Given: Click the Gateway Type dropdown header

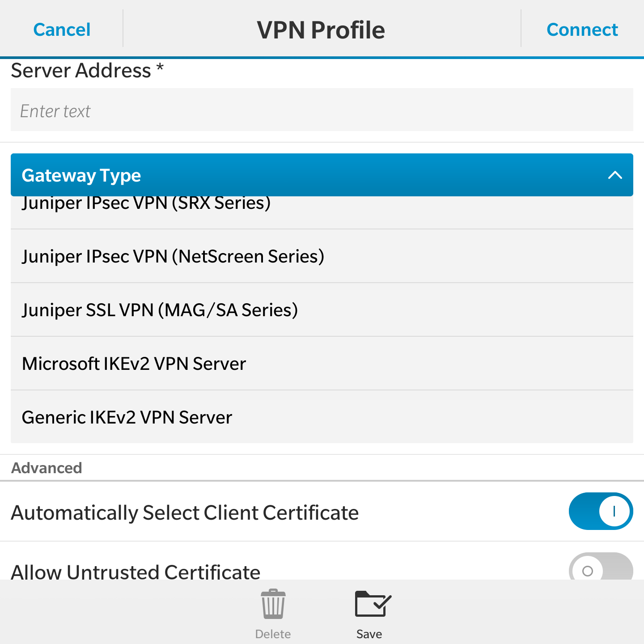Looking at the screenshot, I should coord(313,175).
